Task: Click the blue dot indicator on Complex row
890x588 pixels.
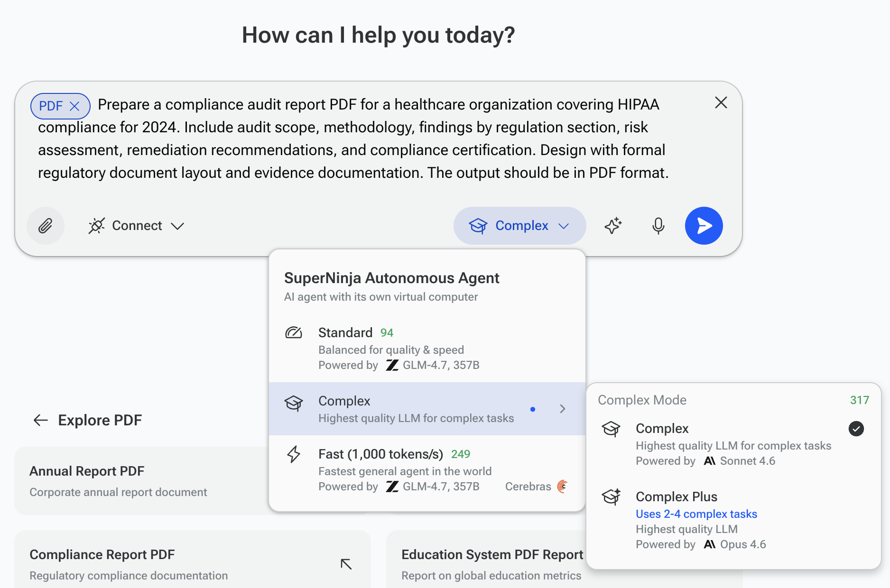Action: [x=533, y=409]
